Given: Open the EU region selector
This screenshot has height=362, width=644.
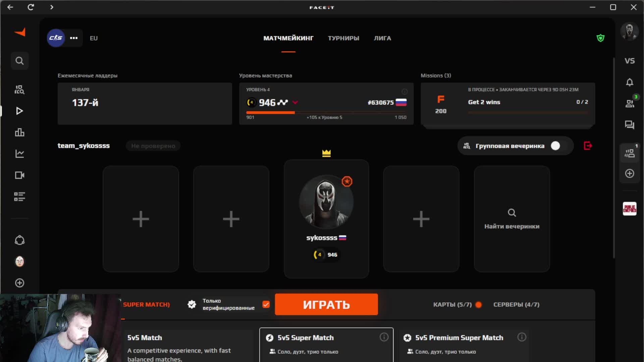Looking at the screenshot, I should 94,38.
